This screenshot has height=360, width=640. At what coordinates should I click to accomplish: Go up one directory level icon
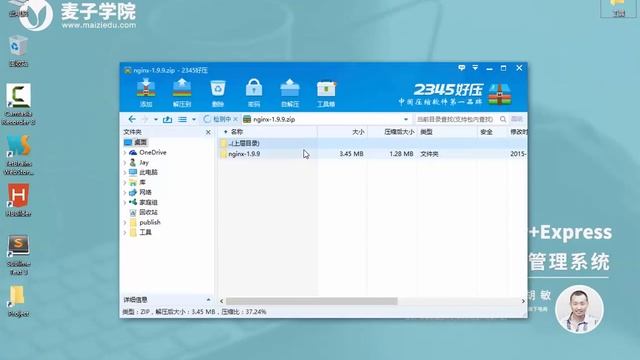click(167, 119)
